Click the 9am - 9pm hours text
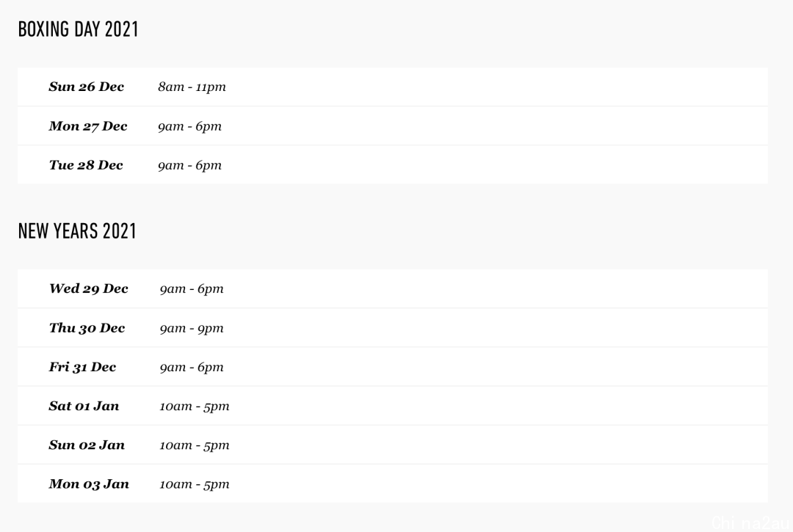This screenshot has height=532, width=793. 191,328
